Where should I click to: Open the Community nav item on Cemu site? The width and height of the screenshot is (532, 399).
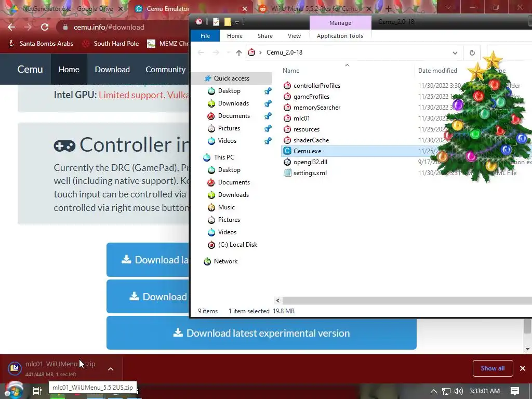tap(165, 69)
